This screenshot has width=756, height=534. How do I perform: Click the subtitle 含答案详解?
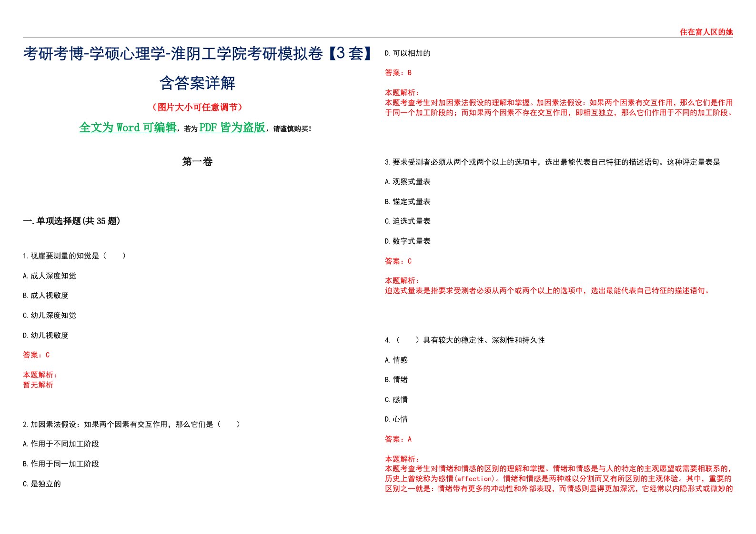pos(197,83)
